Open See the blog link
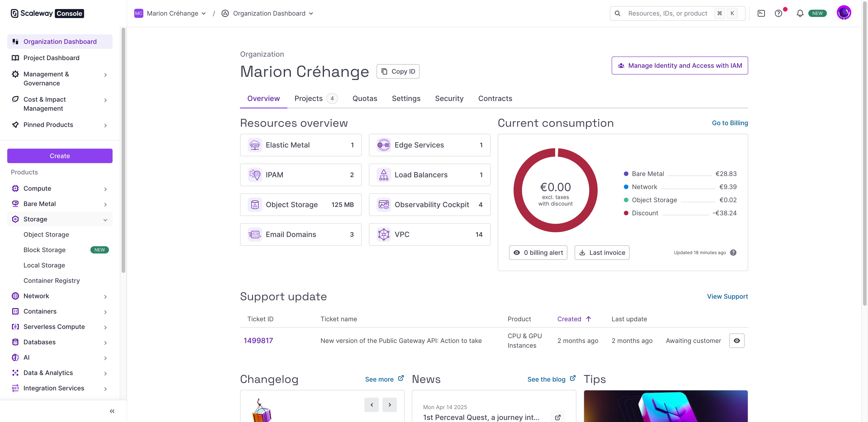868x422 pixels. coord(551,379)
